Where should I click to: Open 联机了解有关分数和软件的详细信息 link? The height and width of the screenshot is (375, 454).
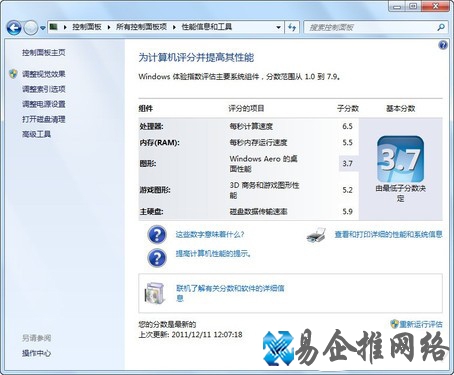230,293
